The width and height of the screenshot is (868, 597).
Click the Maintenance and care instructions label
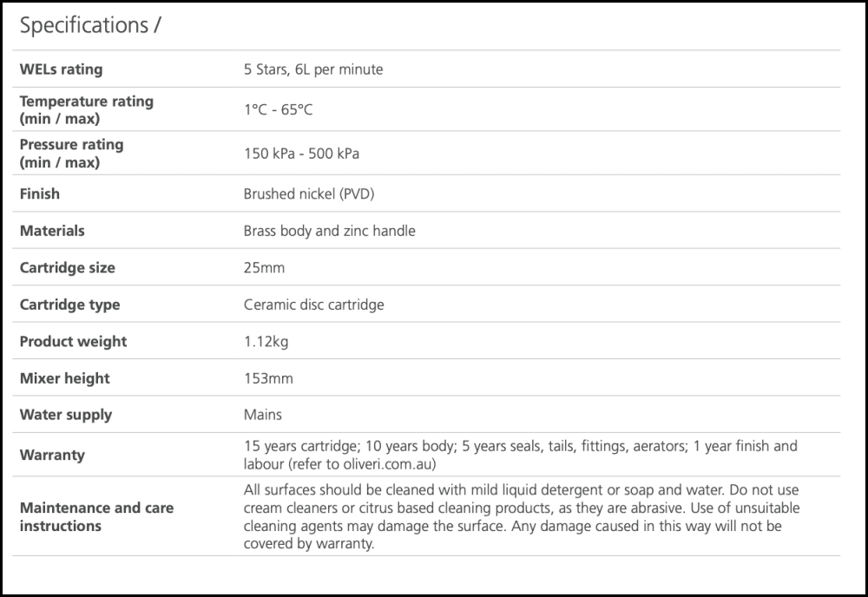coord(96,517)
